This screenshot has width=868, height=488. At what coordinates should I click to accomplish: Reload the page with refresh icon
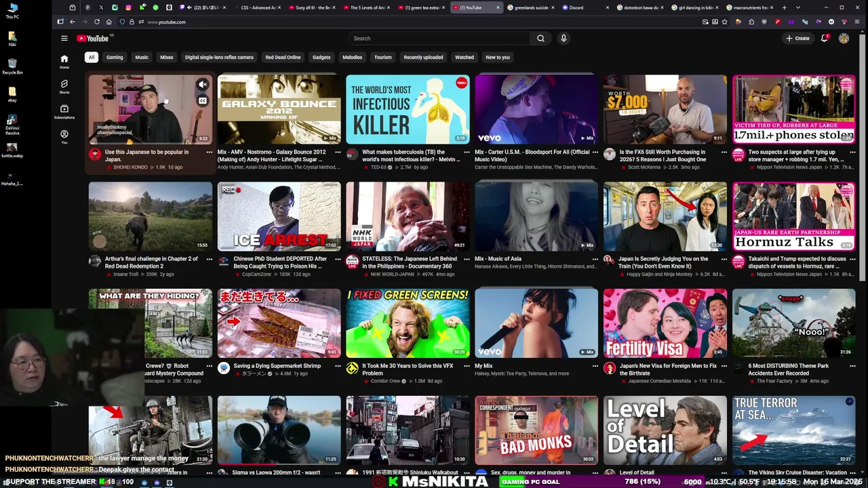pyautogui.click(x=97, y=22)
